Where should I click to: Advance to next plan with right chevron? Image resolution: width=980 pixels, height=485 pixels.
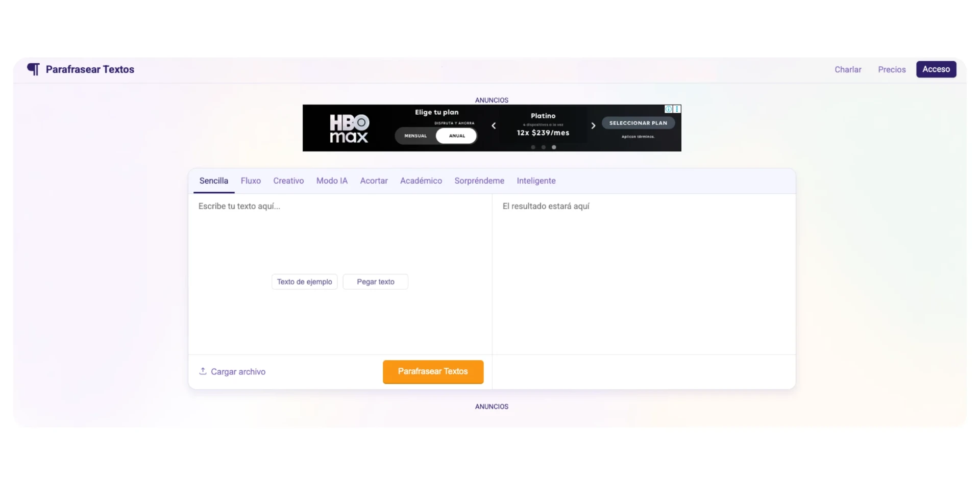click(593, 126)
